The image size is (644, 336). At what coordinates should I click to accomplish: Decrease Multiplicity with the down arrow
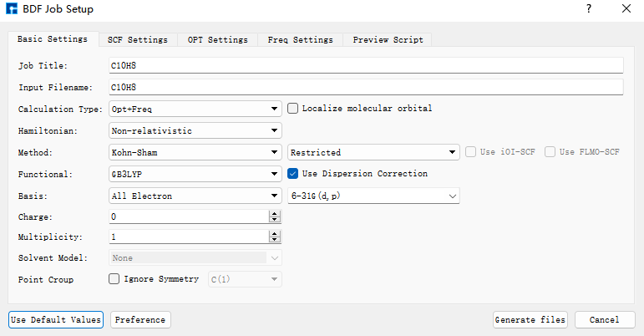pos(274,239)
